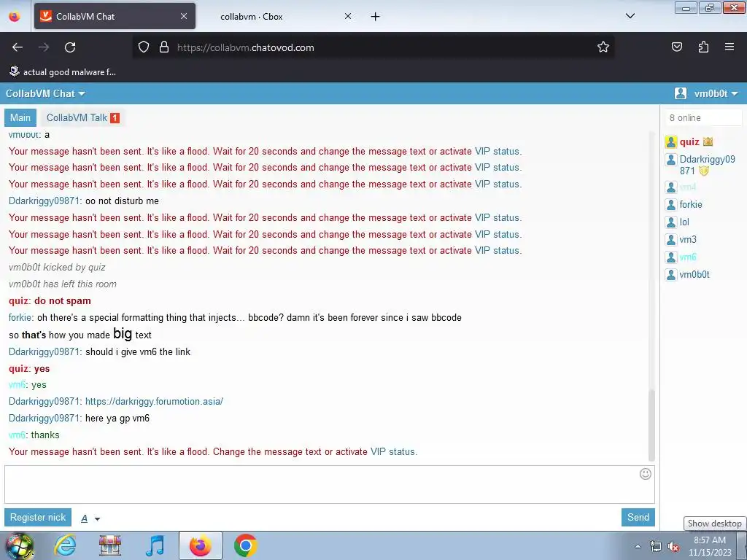
Task: Launch Internet Explorer from the taskbar
Action: (65, 545)
